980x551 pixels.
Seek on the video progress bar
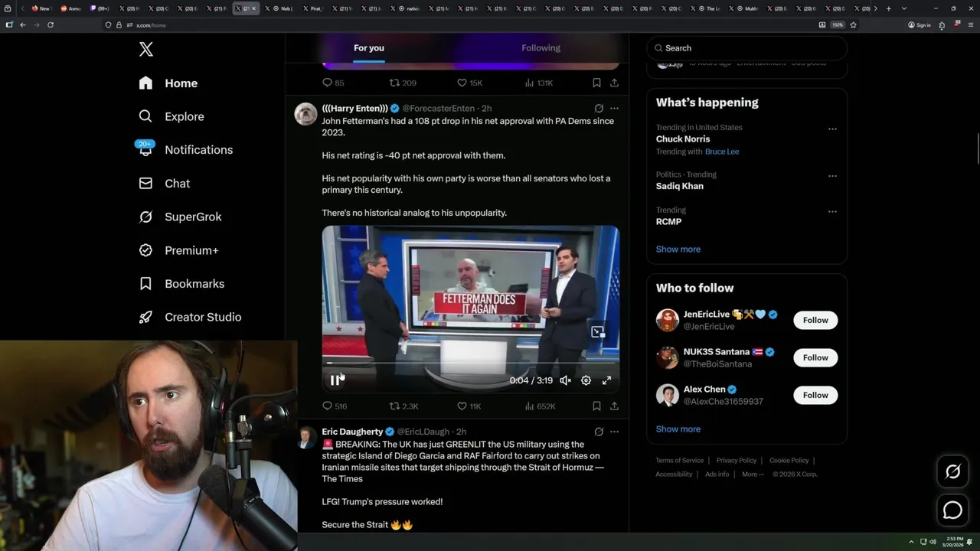point(470,363)
